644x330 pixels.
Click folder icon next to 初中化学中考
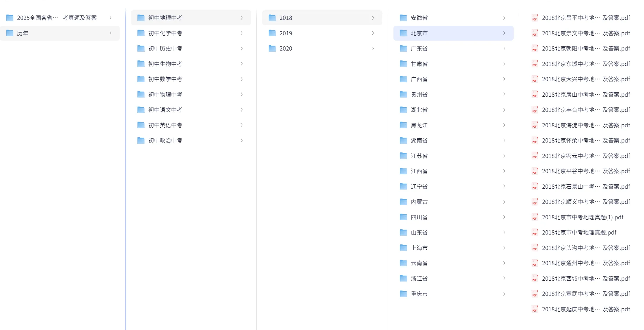141,33
